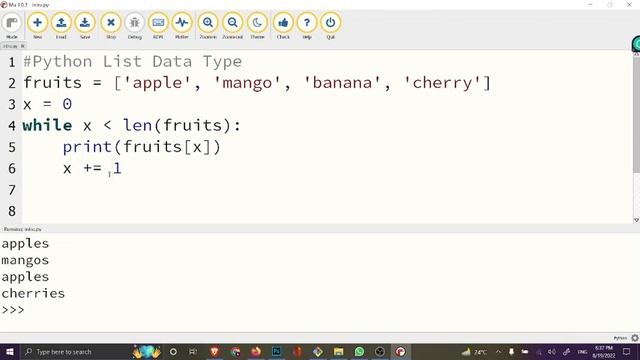This screenshot has width=640, height=360.
Task: Click 'mangos' in the output pane
Action: pos(25,260)
